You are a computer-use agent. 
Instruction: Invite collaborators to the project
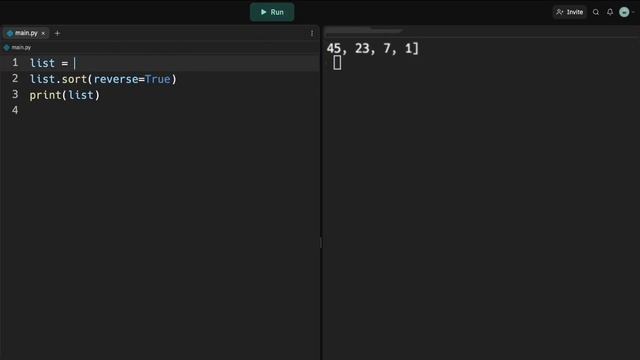569,12
